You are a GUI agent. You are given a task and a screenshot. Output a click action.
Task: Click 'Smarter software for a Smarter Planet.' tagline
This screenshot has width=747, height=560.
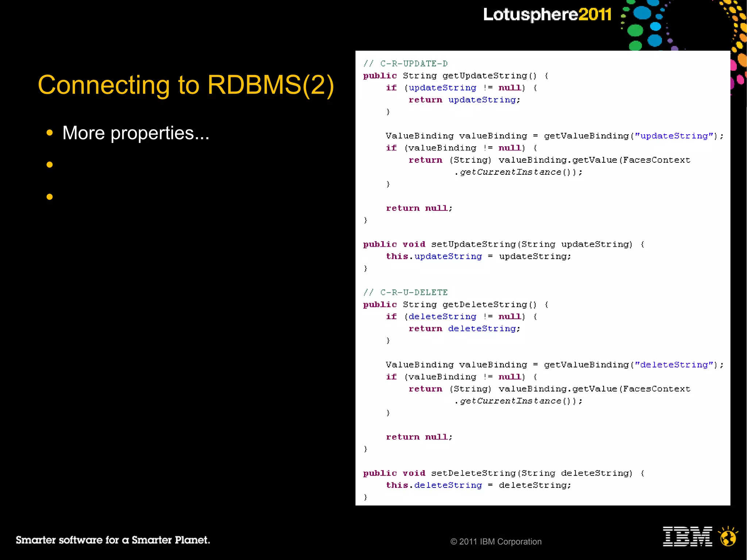113,540
